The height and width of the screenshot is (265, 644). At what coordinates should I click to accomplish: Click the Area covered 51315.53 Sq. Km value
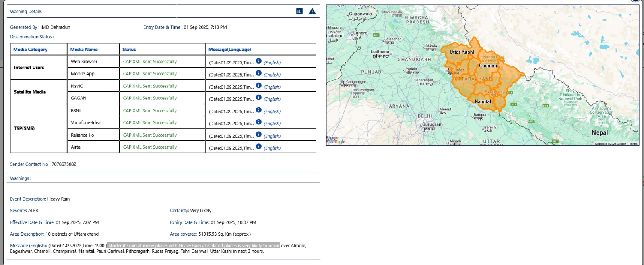click(225, 234)
